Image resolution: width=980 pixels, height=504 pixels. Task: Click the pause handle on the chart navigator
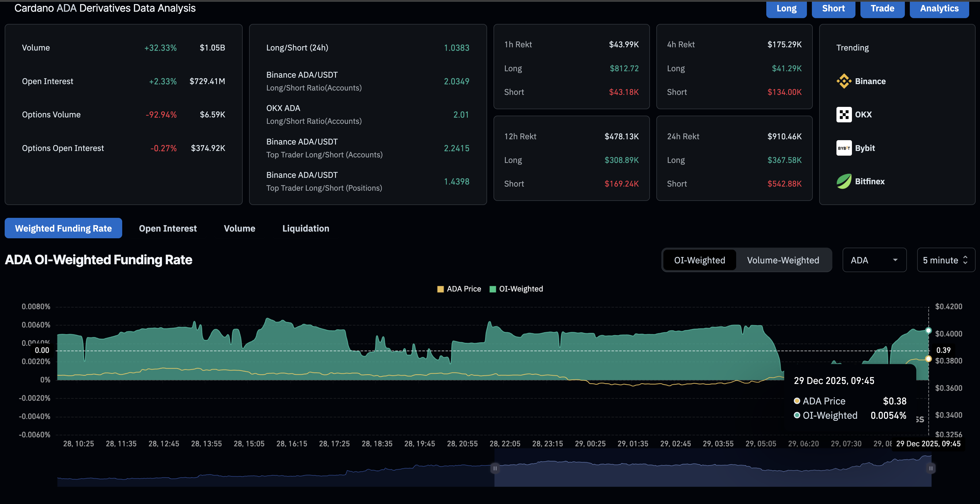pos(495,468)
